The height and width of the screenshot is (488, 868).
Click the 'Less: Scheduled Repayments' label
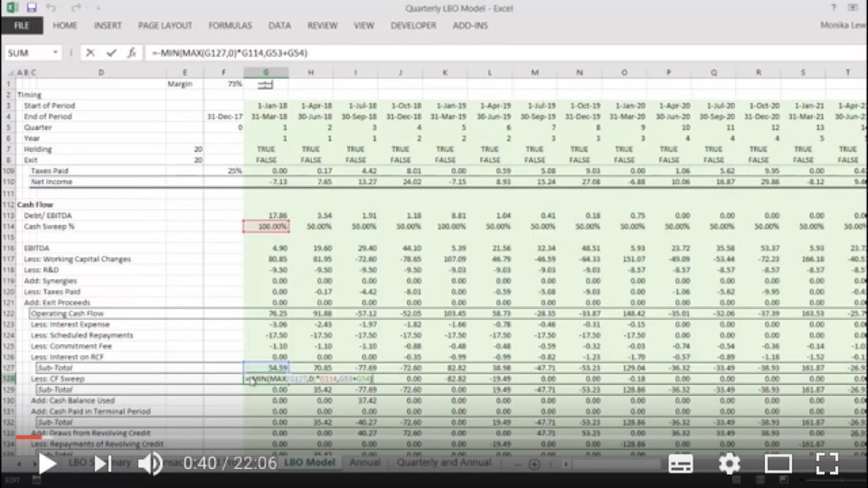82,335
